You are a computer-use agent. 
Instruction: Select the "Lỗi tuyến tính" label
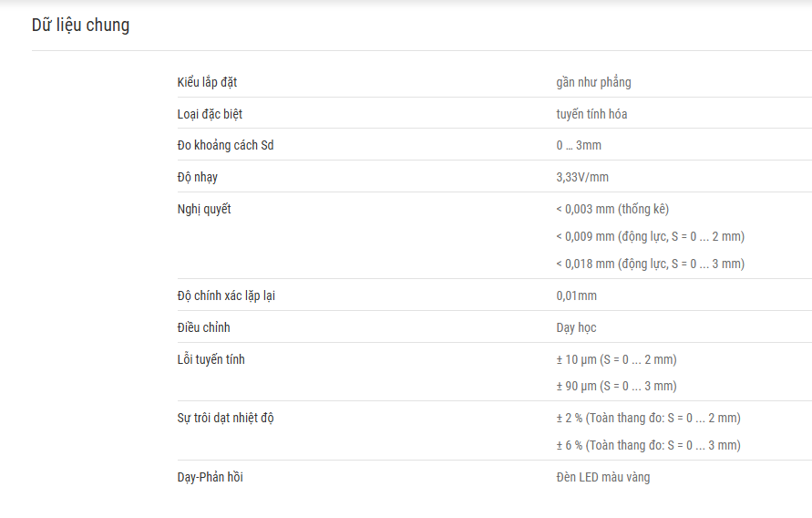211,359
